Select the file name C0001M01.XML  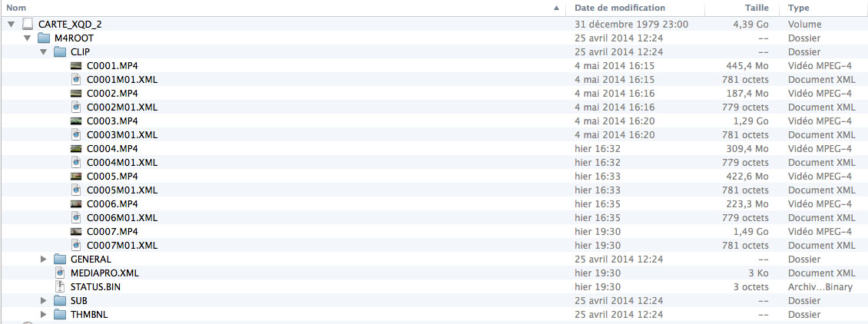coord(122,80)
